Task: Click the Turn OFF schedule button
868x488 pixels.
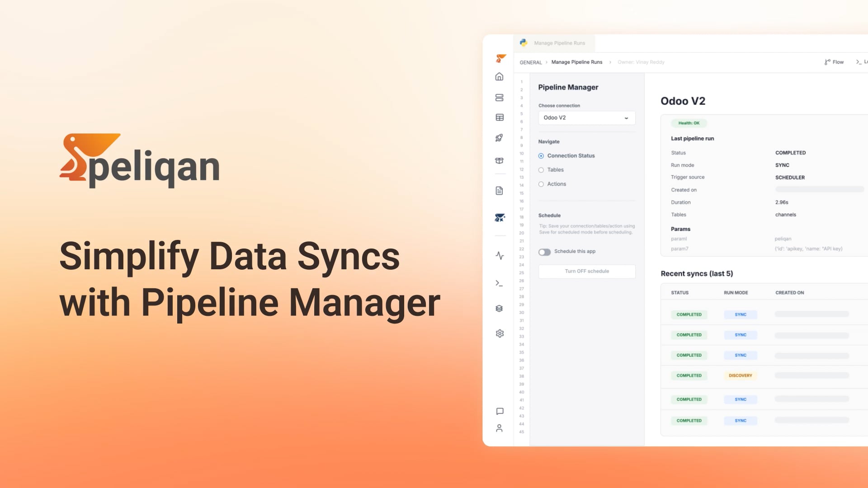Action: pos(587,271)
